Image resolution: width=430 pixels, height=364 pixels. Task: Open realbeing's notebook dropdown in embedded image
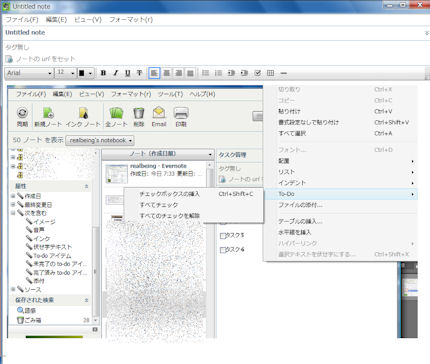click(x=100, y=140)
